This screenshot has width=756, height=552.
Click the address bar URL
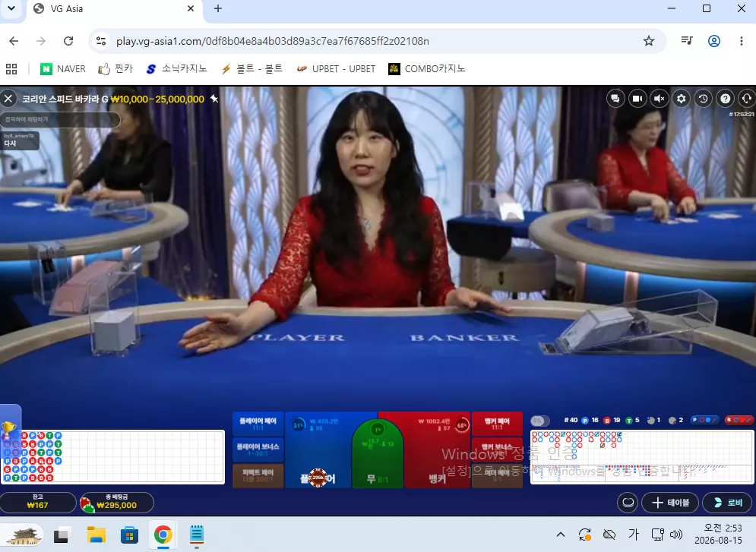(273, 41)
